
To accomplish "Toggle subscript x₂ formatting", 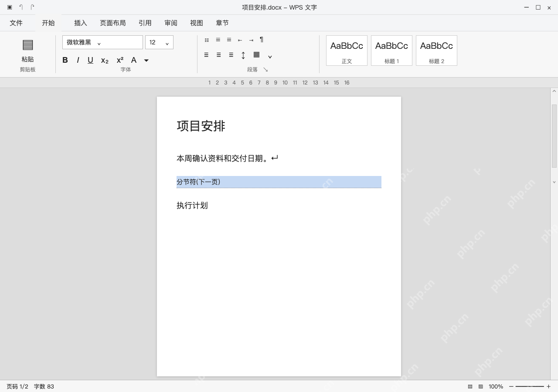I will [105, 61].
